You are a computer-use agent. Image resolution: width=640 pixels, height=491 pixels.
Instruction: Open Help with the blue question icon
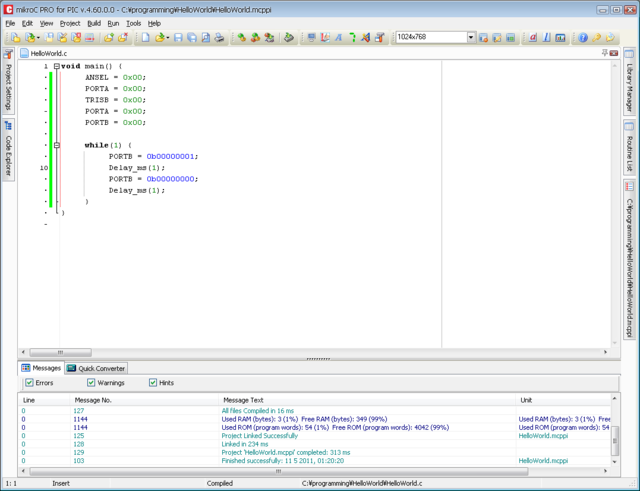583,38
